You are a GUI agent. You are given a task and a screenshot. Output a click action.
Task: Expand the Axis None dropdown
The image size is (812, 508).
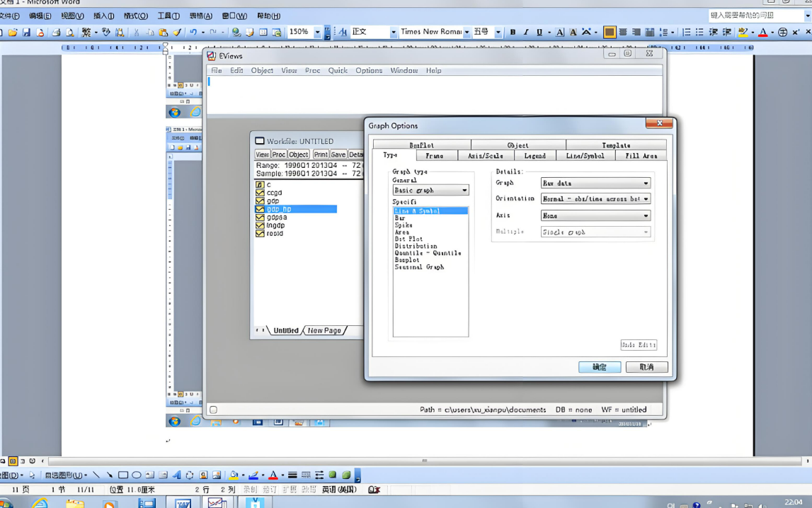646,215
